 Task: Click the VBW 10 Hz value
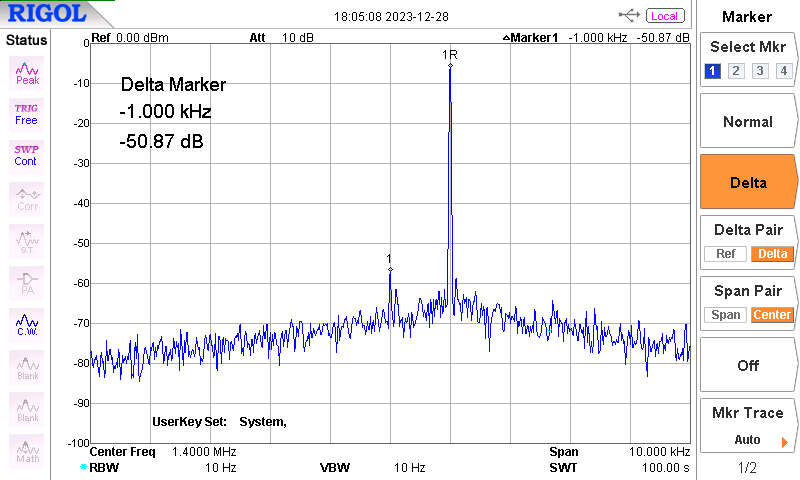(x=409, y=468)
